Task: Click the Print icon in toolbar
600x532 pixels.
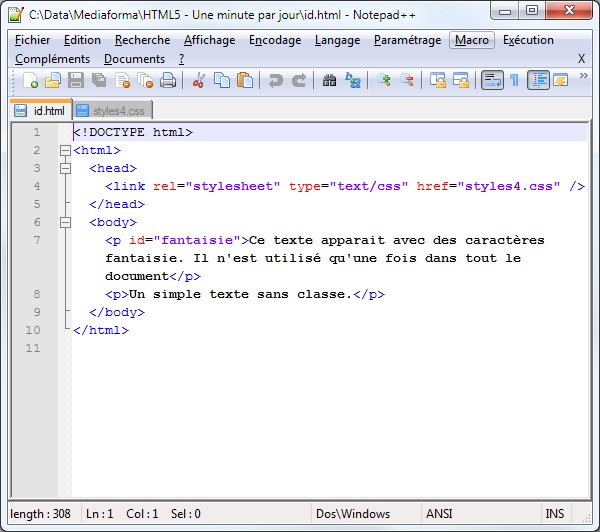Action: coord(166,81)
